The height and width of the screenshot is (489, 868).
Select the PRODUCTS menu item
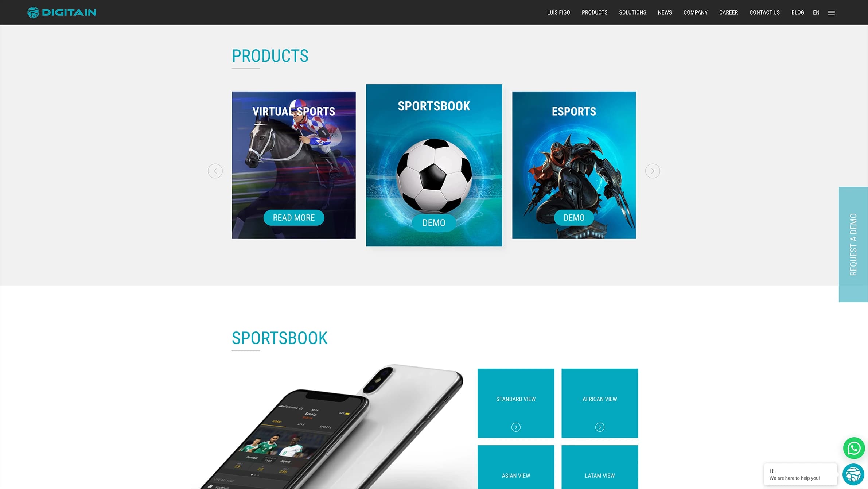tap(594, 12)
